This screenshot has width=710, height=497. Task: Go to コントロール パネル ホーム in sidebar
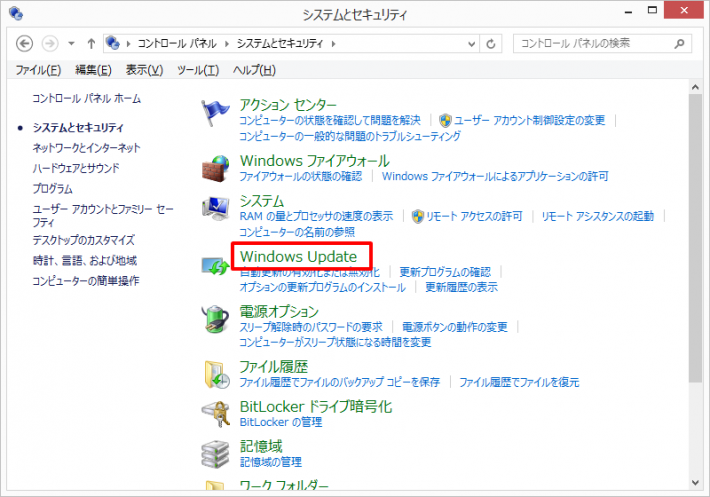(x=86, y=99)
